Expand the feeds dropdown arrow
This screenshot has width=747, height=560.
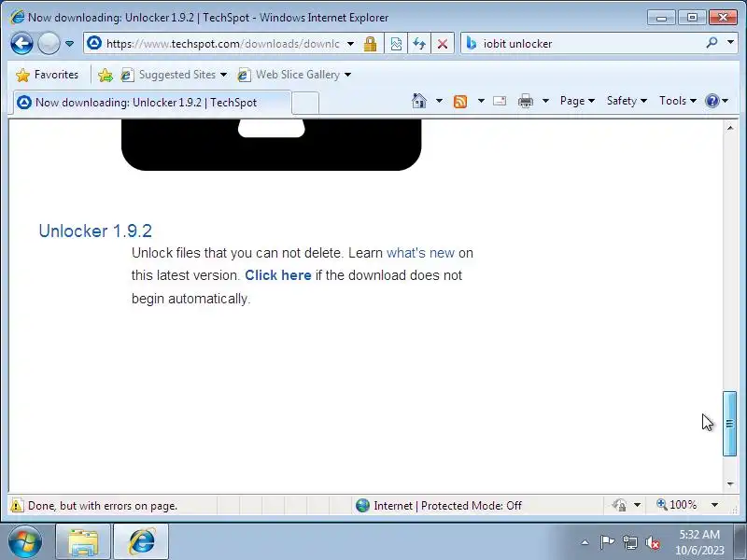481,101
